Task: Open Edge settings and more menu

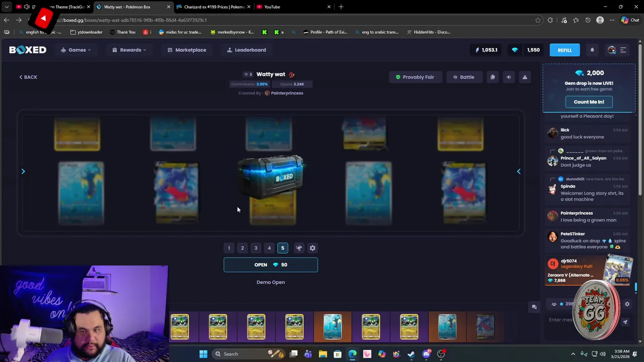Action: point(612,20)
